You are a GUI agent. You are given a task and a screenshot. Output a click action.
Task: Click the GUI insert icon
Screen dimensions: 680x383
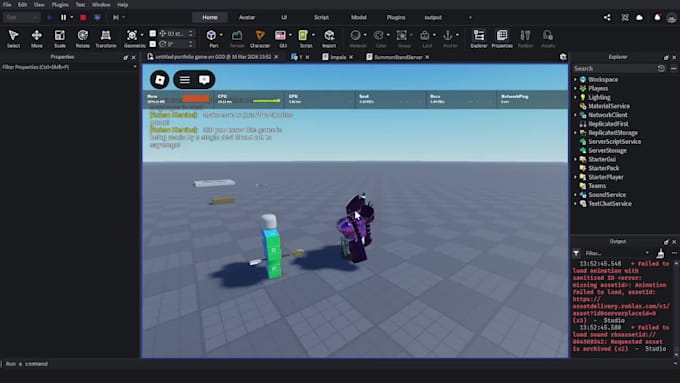tap(281, 36)
